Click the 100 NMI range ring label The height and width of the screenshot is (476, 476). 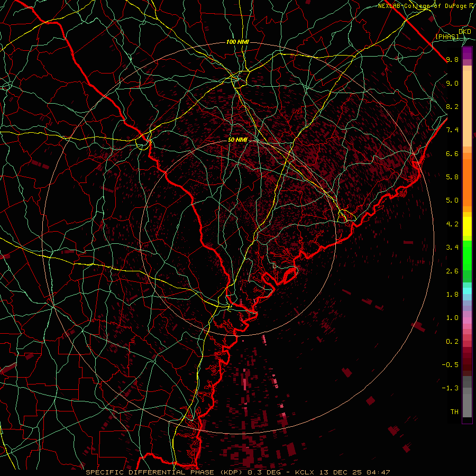(237, 42)
